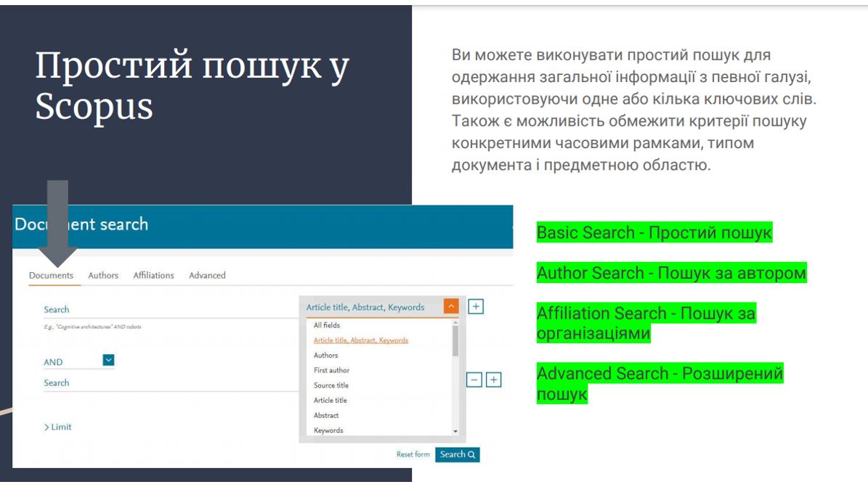Image resolution: width=868 pixels, height=487 pixels.
Task: Open the AND operator dropdown
Action: tap(108, 360)
